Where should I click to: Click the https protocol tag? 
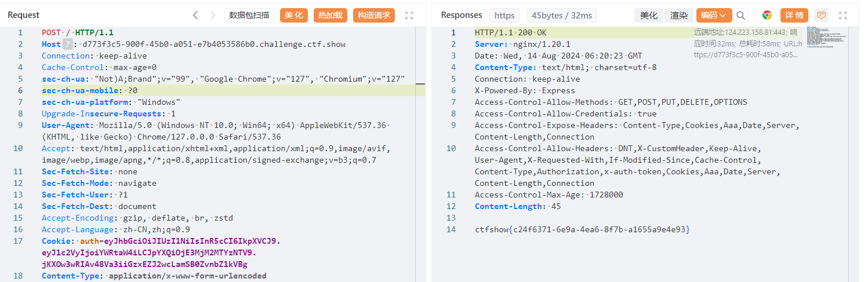[x=504, y=16]
